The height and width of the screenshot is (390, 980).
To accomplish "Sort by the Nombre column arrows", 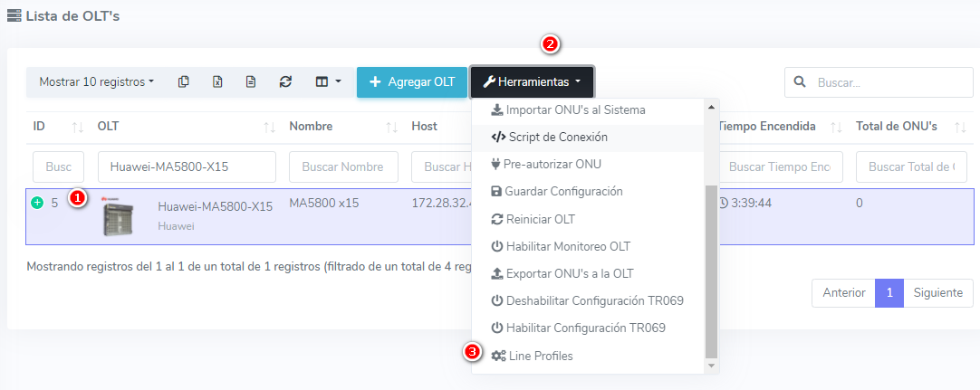I will [x=392, y=127].
